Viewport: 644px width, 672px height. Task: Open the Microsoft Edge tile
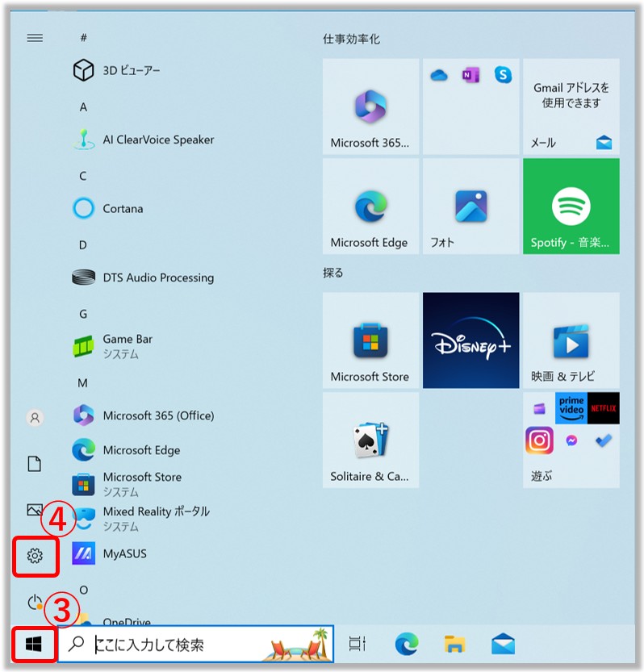pos(371,207)
